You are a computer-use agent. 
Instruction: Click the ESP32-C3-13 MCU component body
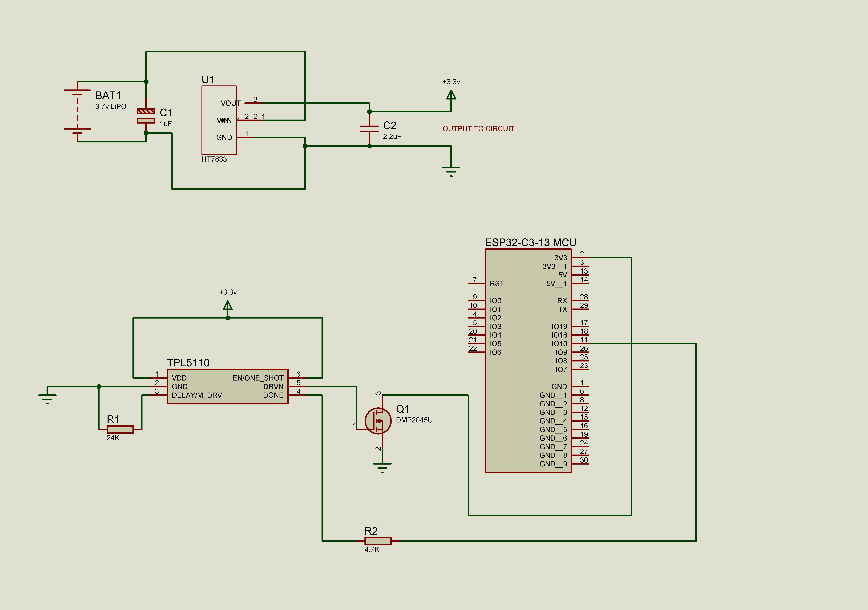(528, 361)
